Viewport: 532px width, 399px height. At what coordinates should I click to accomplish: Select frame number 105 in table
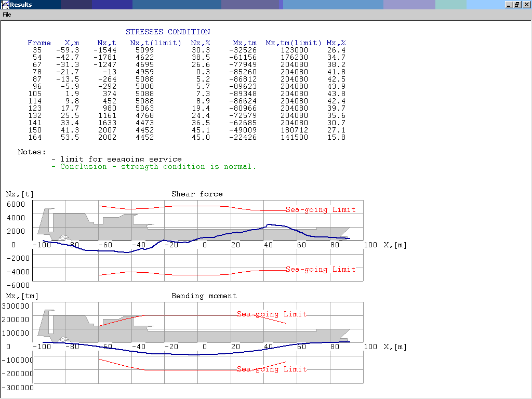coord(35,94)
